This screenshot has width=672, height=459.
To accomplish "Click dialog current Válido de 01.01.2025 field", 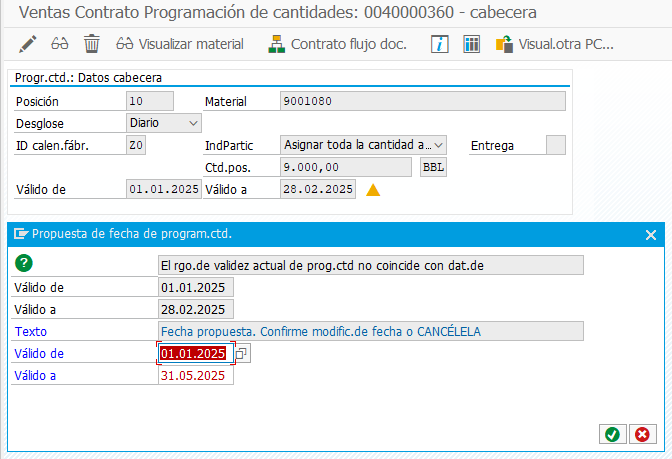I will pyautogui.click(x=196, y=287).
